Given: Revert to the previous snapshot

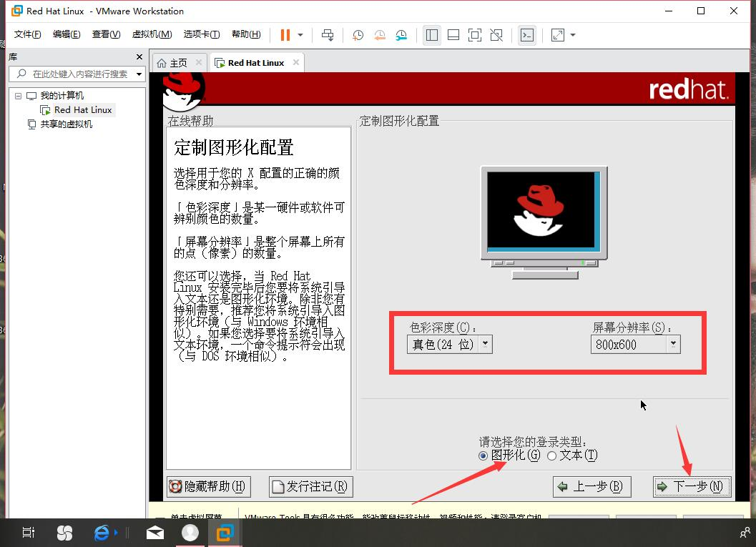Looking at the screenshot, I should [380, 35].
